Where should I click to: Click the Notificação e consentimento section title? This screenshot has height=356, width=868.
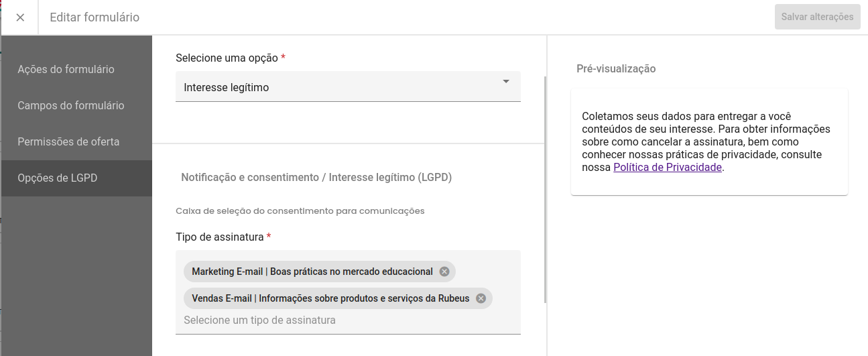coord(316,178)
